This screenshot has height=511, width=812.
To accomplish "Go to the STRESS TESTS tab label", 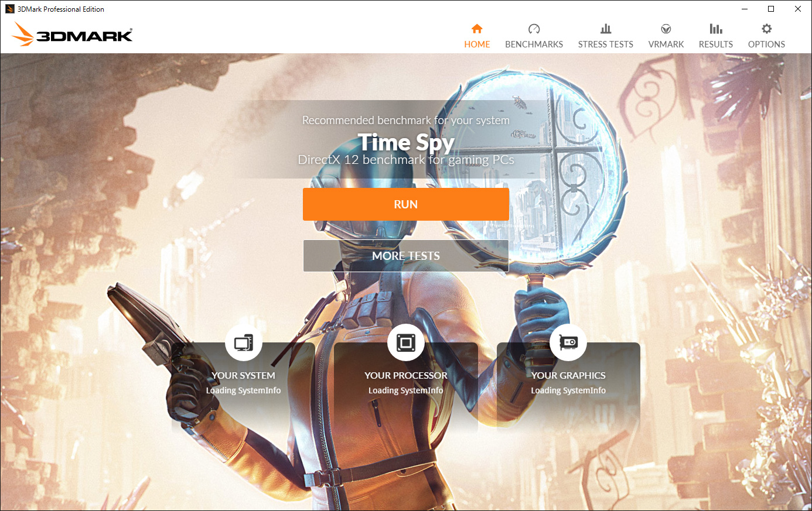I will click(x=606, y=44).
